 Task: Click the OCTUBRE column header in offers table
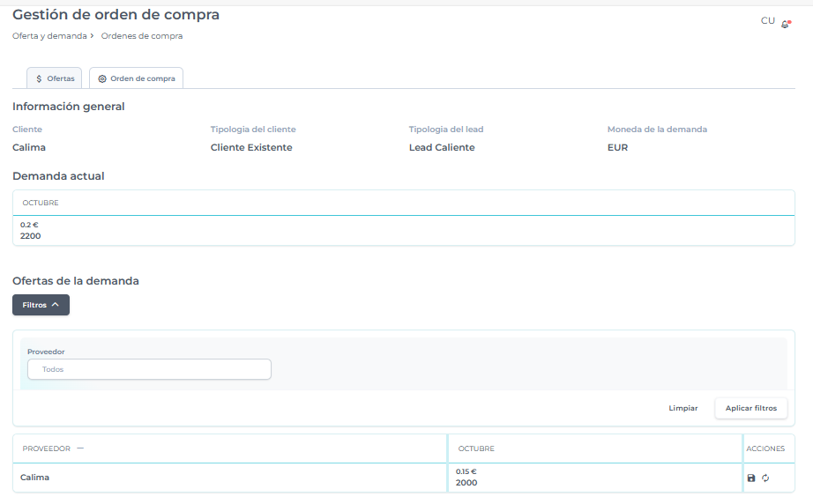(476, 448)
